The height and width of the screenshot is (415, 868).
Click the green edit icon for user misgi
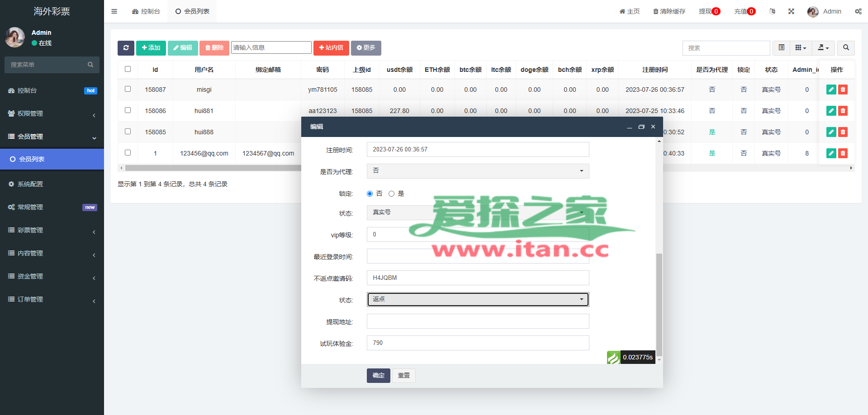click(x=831, y=90)
